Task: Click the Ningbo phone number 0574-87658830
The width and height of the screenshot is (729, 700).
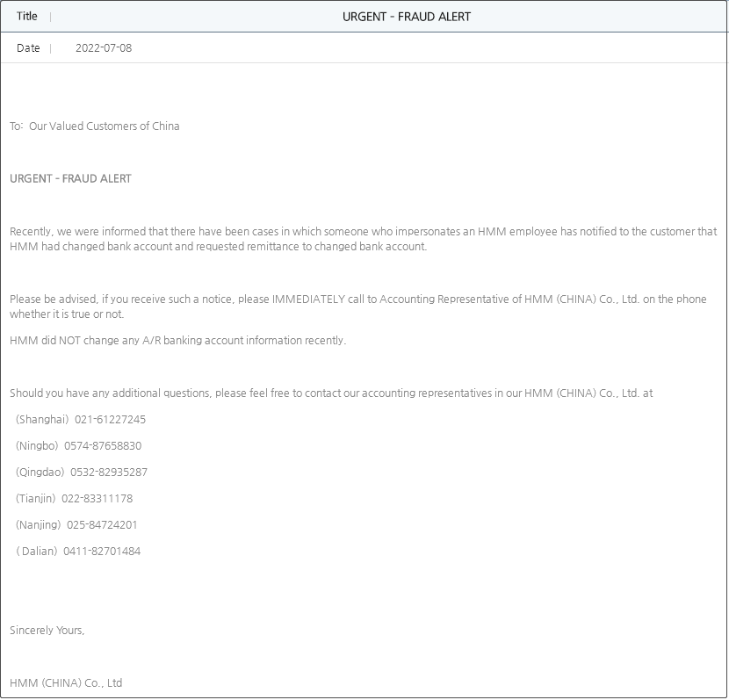Action: pyautogui.click(x=103, y=446)
